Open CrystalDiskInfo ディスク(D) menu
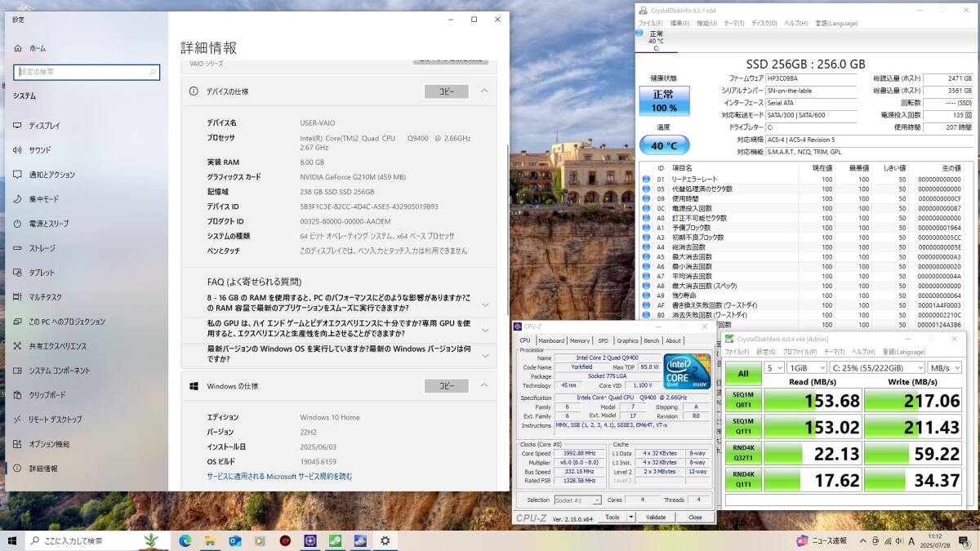The image size is (980, 551). tap(764, 23)
